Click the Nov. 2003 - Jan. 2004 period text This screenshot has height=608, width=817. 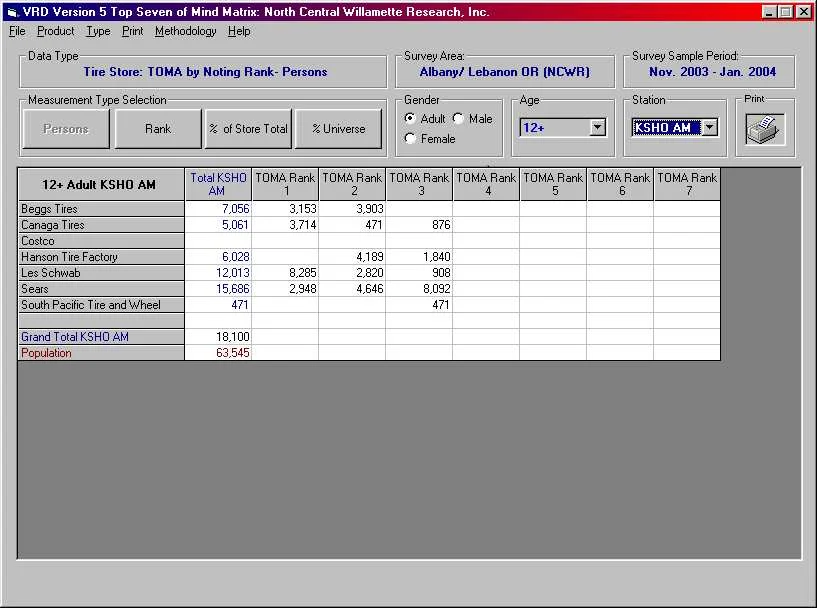pos(712,72)
